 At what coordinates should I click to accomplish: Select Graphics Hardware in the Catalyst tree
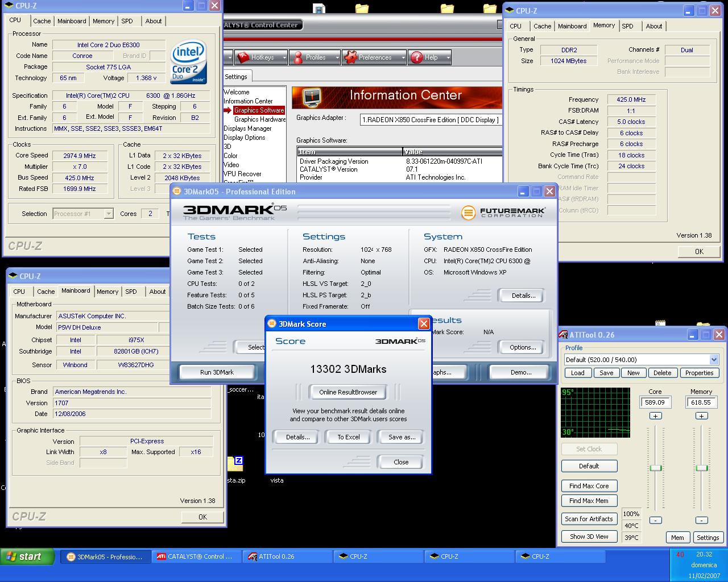click(259, 119)
